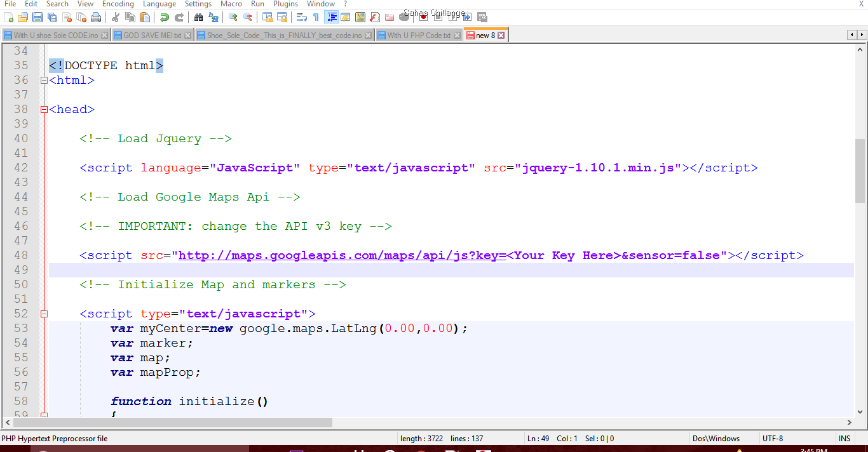Click the <!DOCTYPE html> line

coord(106,65)
